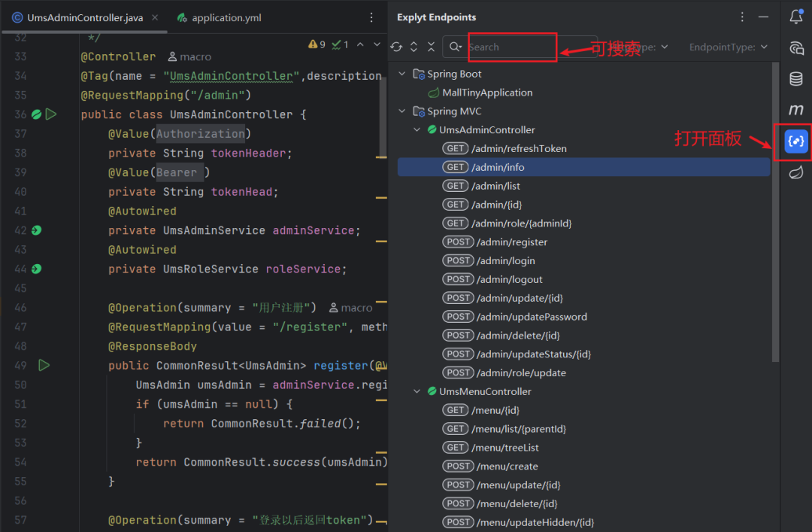Open the Maven tool window icon
The image size is (812, 532).
(x=796, y=110)
